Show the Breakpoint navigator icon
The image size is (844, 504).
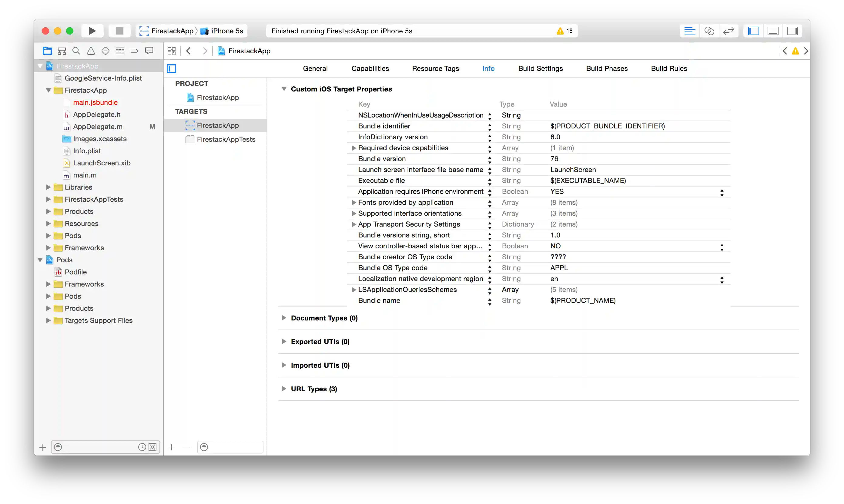[x=134, y=51]
